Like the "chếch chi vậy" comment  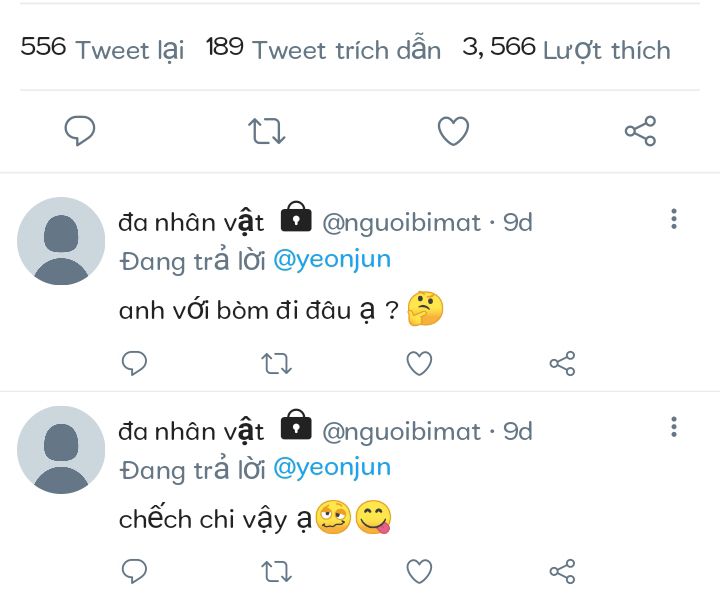click(419, 571)
